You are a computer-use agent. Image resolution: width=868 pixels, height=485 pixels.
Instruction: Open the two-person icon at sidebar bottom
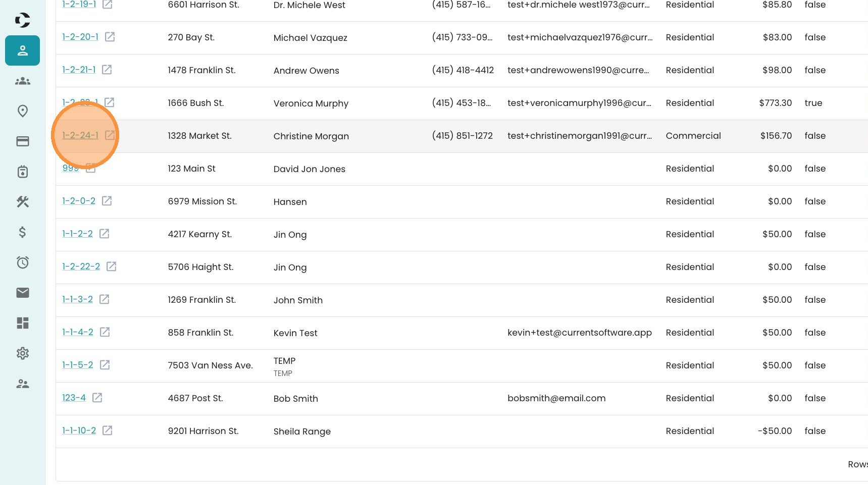[22, 384]
